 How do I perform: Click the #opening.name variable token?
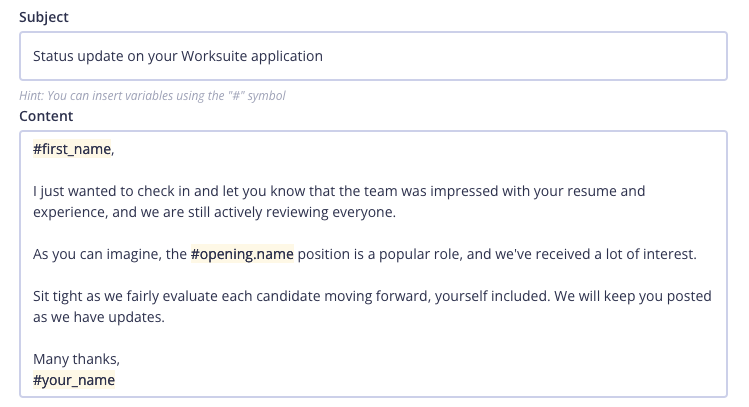tap(242, 255)
